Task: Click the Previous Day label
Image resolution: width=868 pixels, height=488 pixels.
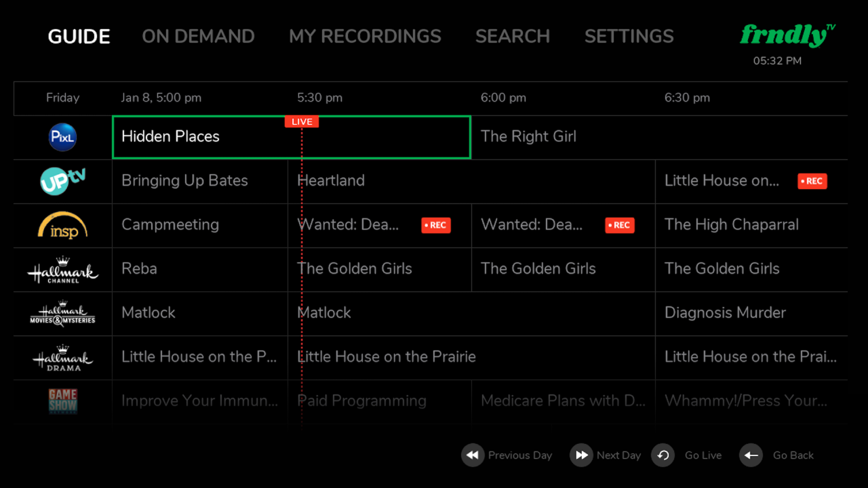Action: coord(520,455)
